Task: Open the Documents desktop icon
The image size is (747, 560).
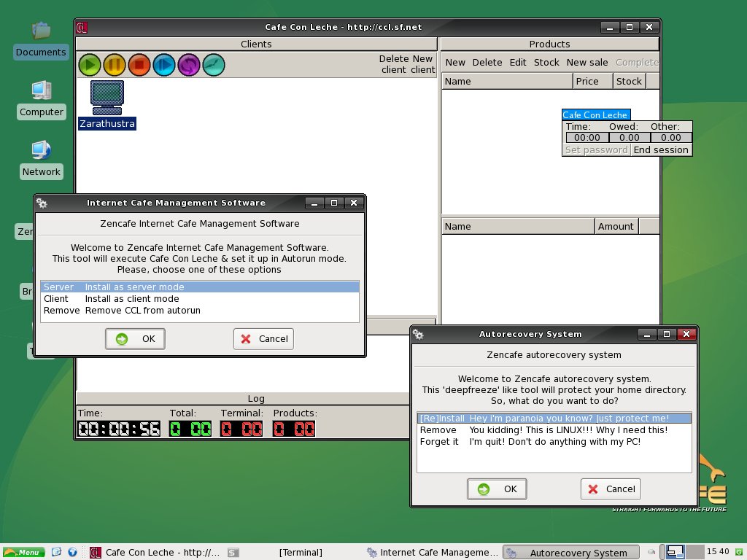Action: tap(41, 41)
